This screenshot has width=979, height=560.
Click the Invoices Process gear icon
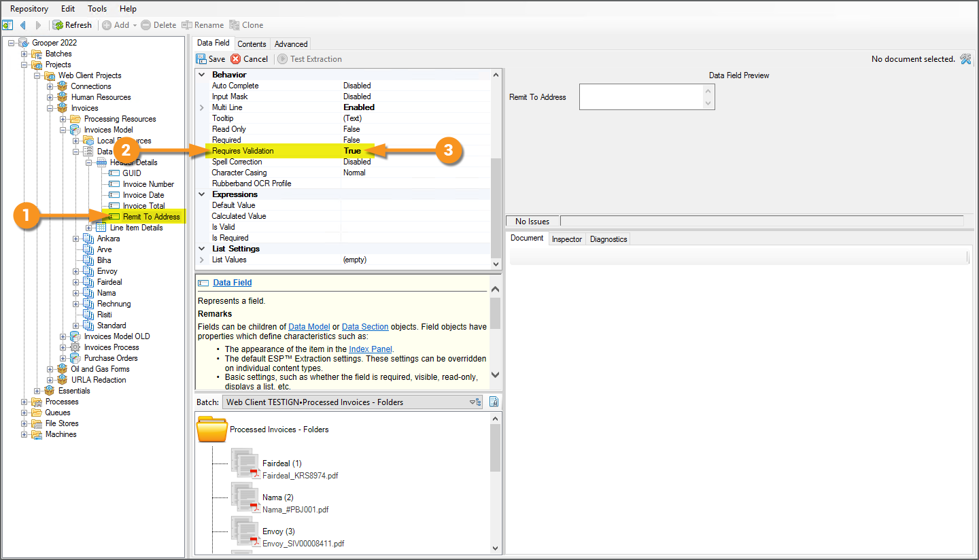(x=75, y=347)
